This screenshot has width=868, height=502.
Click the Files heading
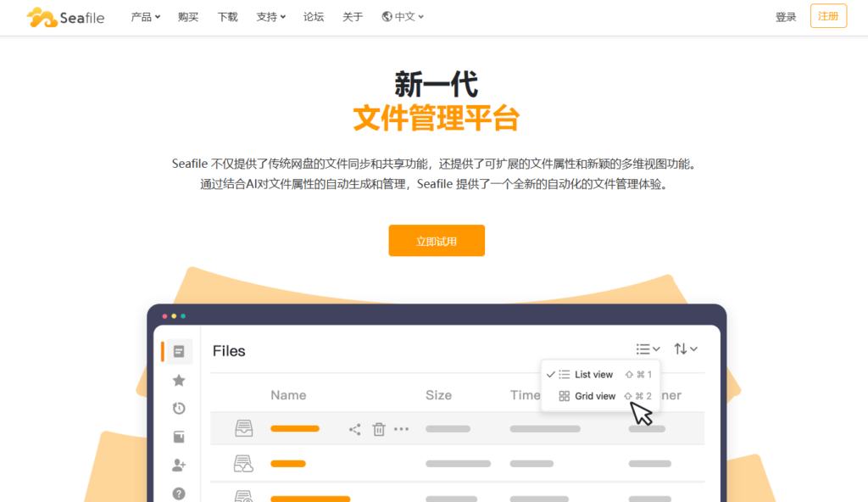[x=229, y=351]
